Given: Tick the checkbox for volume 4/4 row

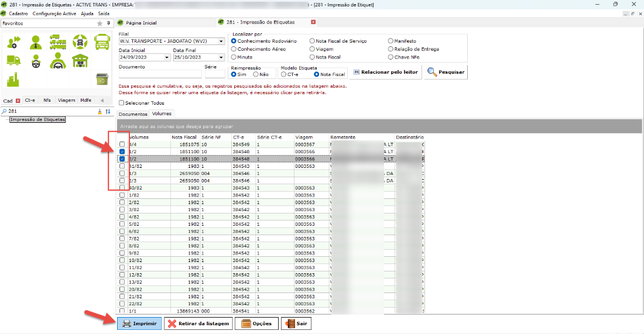Looking at the screenshot, I should click(122, 144).
